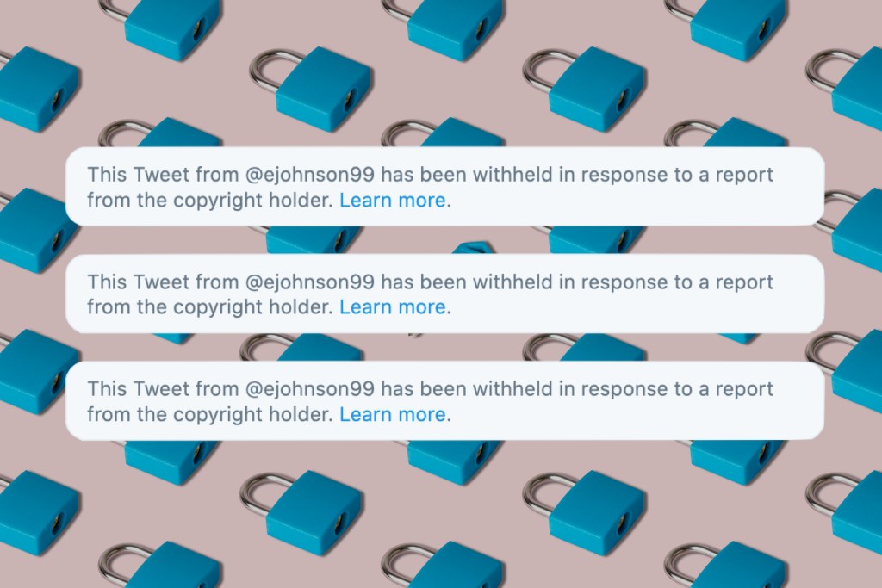Click @ejohnson99 handle in the first notice
Image resolution: width=882 pixels, height=588 pixels.
coord(310,175)
